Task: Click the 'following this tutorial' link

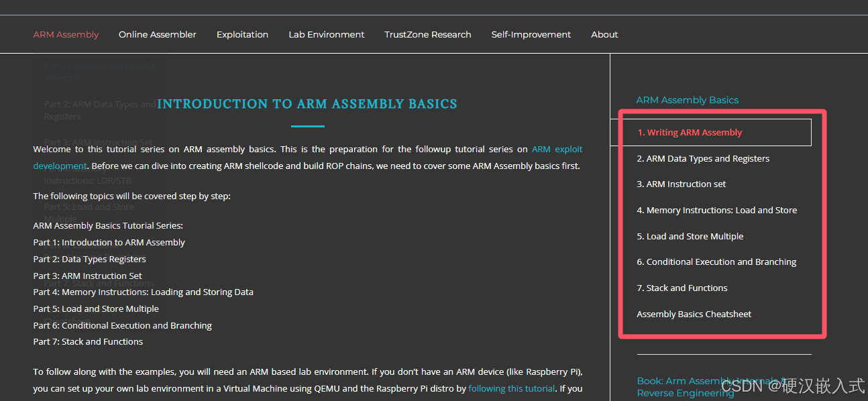Action: pos(512,388)
